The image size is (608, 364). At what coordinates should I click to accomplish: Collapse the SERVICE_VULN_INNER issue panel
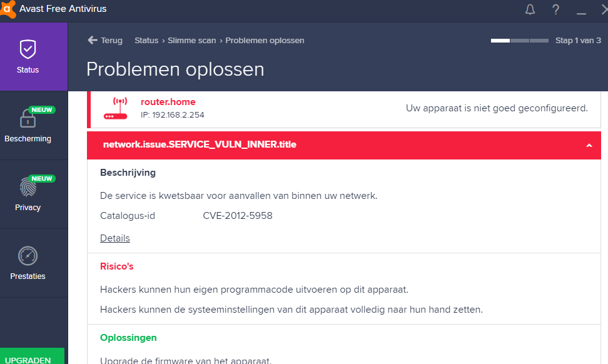click(x=589, y=145)
